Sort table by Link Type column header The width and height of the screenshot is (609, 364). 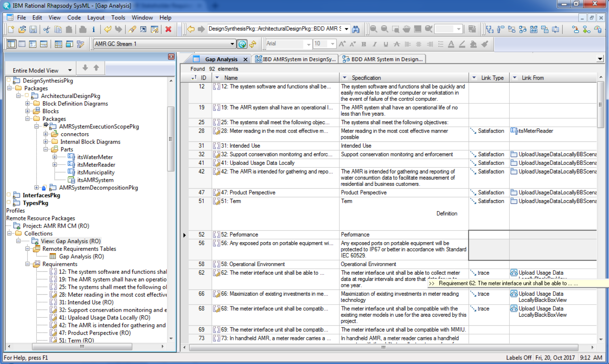492,78
